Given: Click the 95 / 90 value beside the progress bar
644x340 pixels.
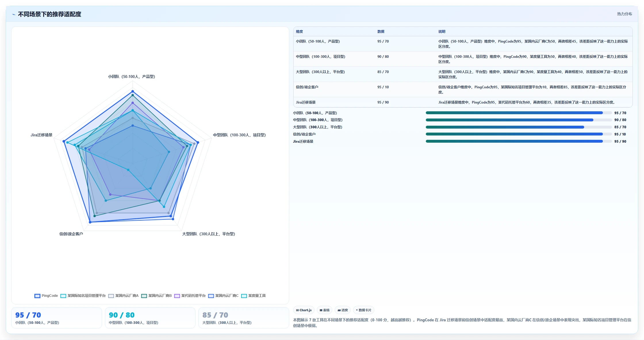Looking at the screenshot, I should [x=620, y=142].
